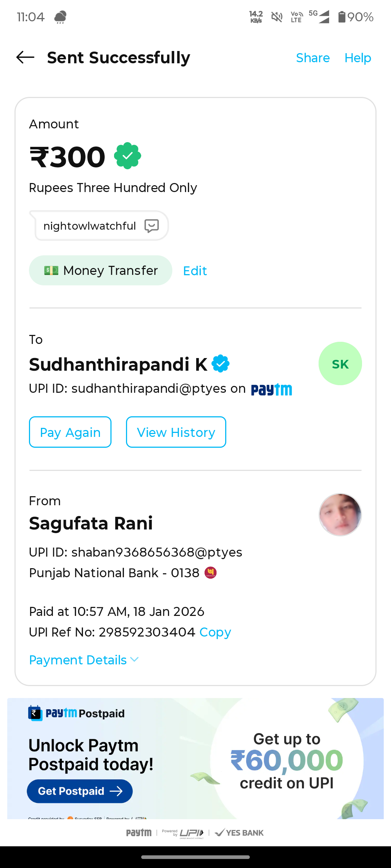The width and height of the screenshot is (391, 868).
Task: Tap the Paytm logo next to UPI ID
Action: (272, 390)
